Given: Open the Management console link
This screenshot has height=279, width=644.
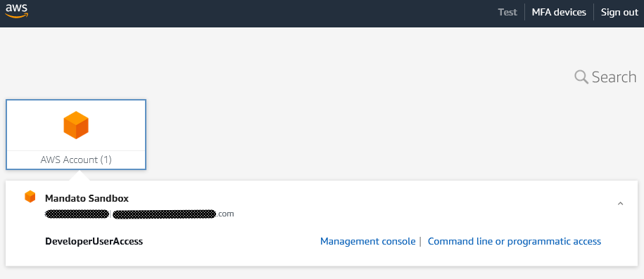Looking at the screenshot, I should point(367,241).
